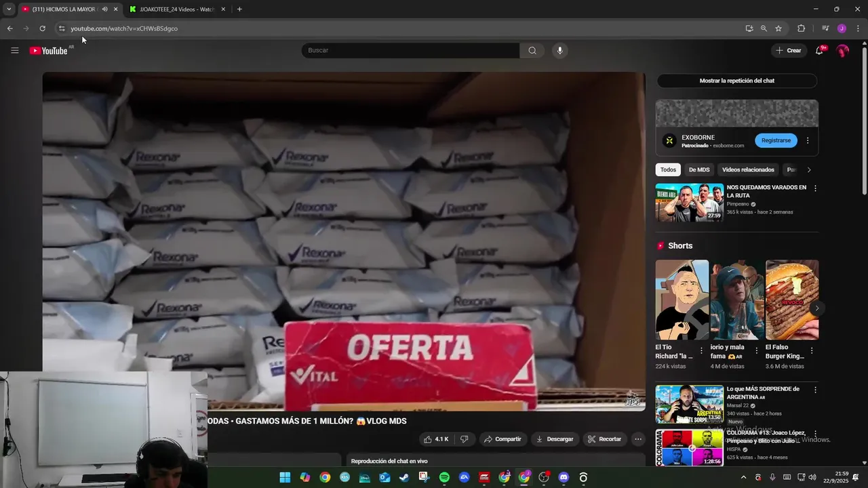Go back in browser history
Image resolution: width=868 pixels, height=488 pixels.
coord(10,28)
